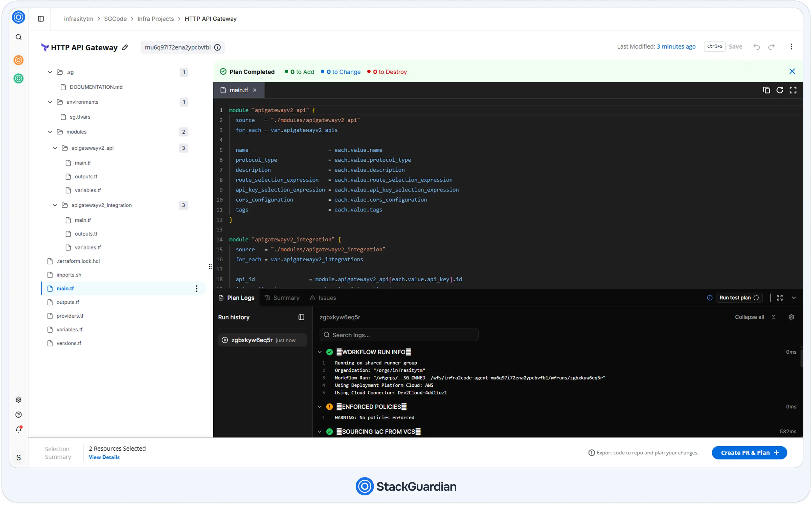Click the green circular sidebar icon
This screenshot has width=812, height=505.
pyautogui.click(x=18, y=78)
